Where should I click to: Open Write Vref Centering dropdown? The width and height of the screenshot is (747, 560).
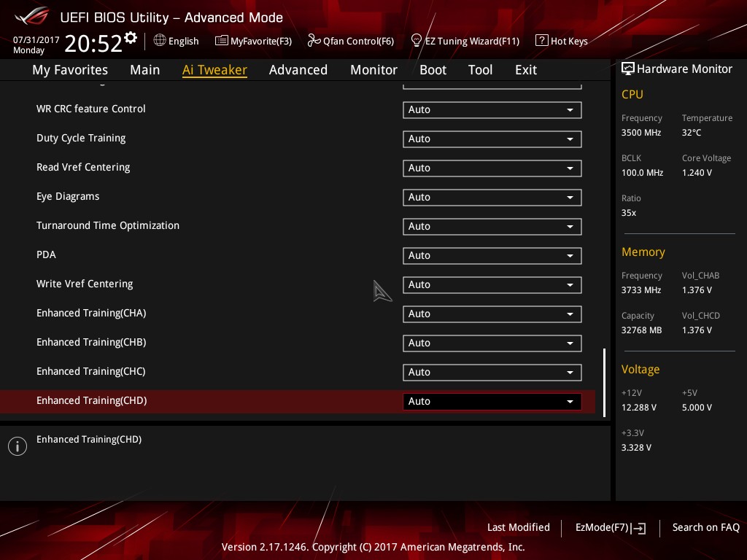[x=492, y=285]
